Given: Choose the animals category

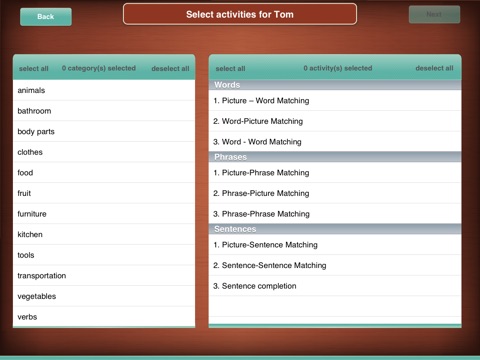Looking at the screenshot, I should tap(104, 90).
